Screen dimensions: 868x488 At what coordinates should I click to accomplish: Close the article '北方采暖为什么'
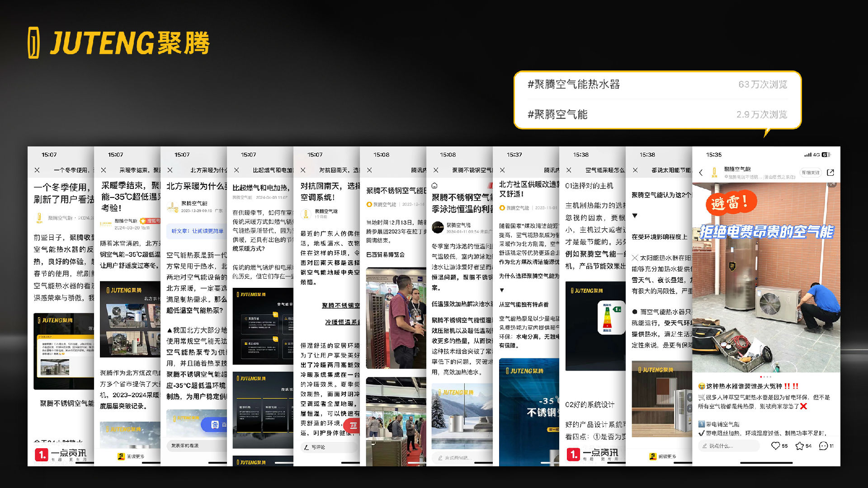[170, 170]
